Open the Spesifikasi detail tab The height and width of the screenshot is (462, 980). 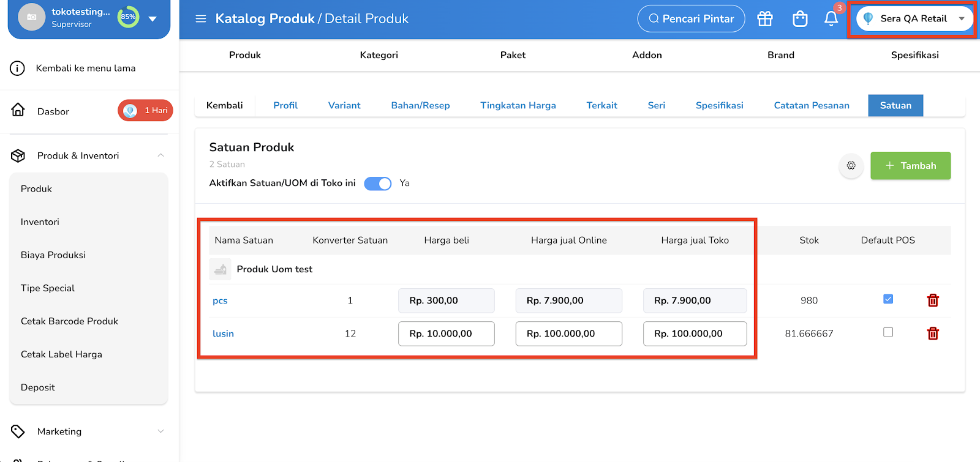point(720,105)
